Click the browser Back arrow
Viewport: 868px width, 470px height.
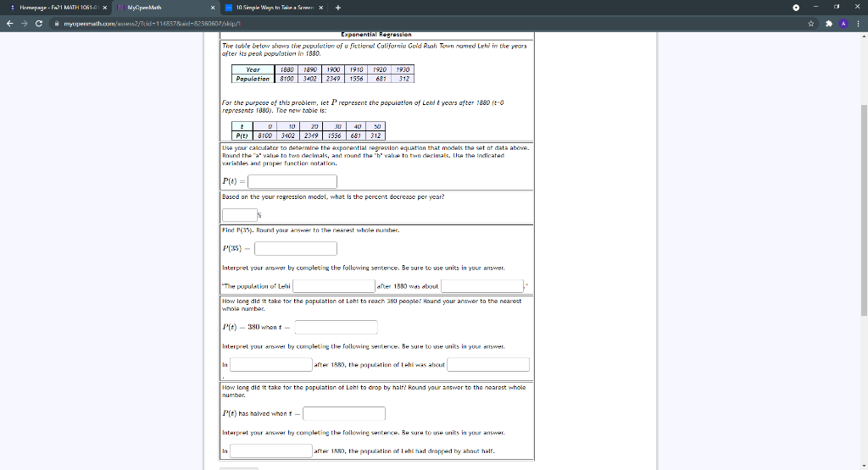9,23
